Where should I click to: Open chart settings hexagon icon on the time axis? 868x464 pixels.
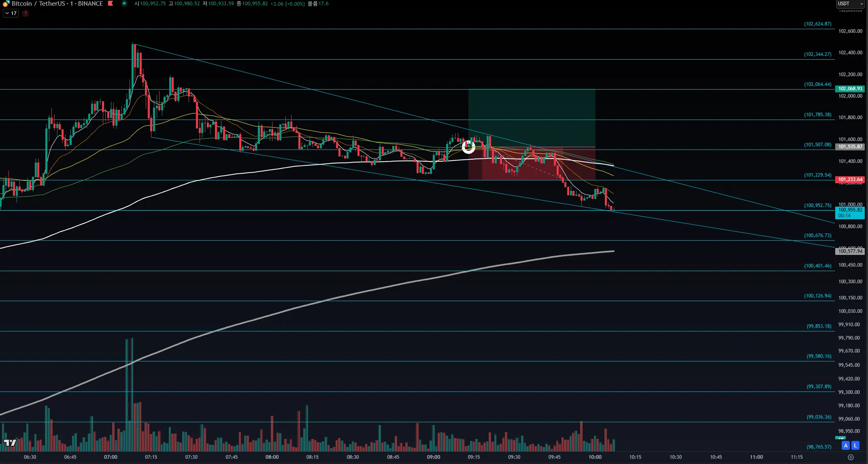tap(851, 457)
